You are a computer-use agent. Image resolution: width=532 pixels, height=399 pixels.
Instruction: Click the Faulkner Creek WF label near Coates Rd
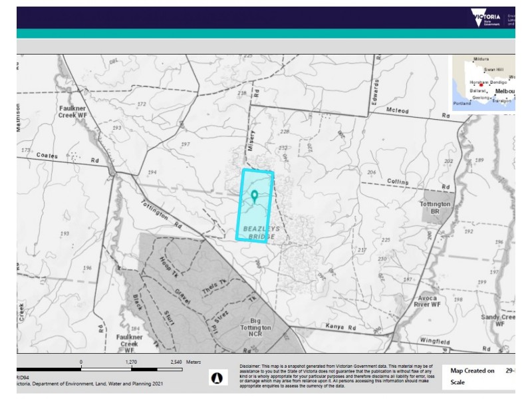(72, 112)
